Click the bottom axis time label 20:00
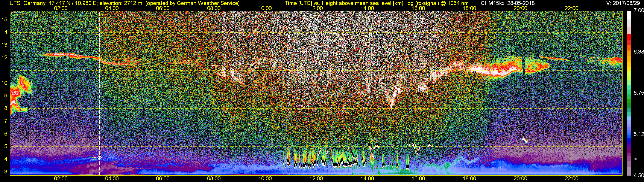 521,179
